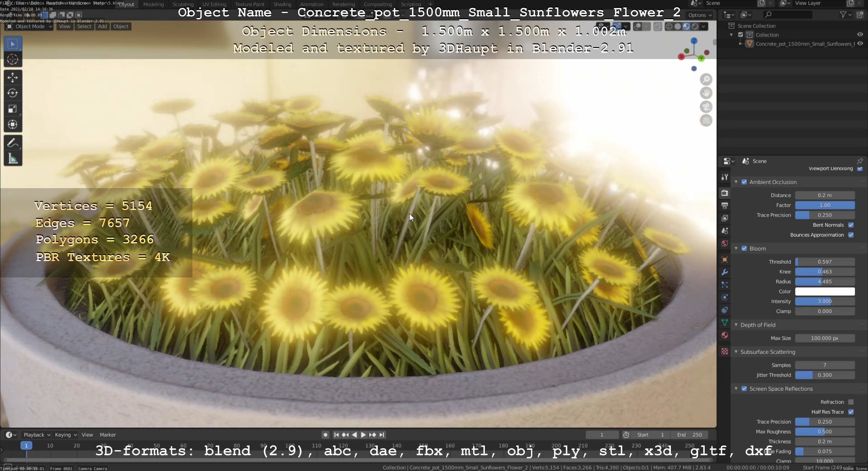868x471 pixels.
Task: Expand the Concrete_pot object tree row
Action: pos(740,44)
